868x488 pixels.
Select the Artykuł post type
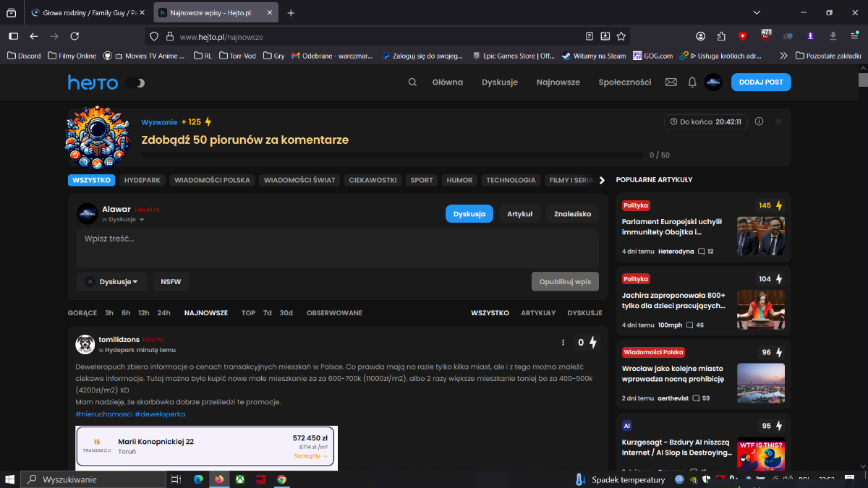pyautogui.click(x=519, y=214)
